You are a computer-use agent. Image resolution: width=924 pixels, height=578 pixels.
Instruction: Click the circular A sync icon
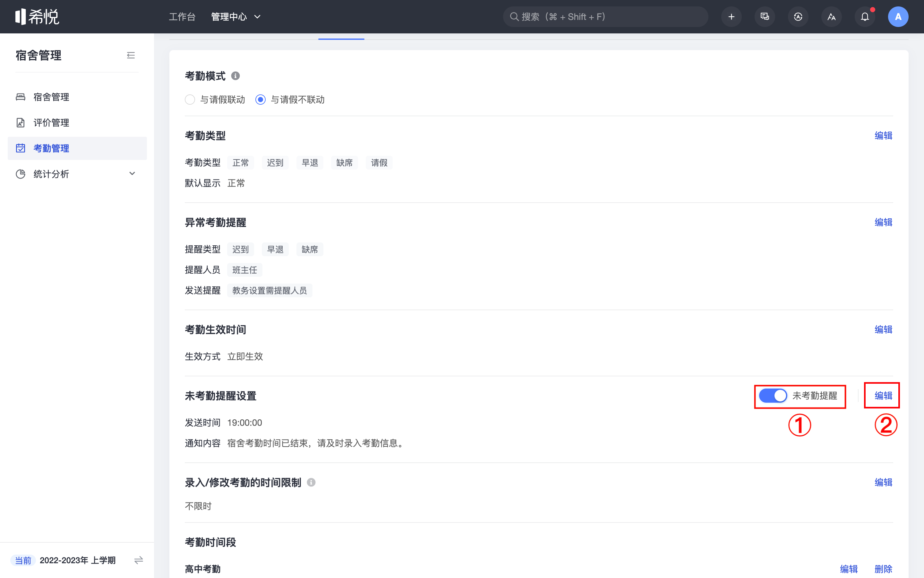[x=798, y=17]
